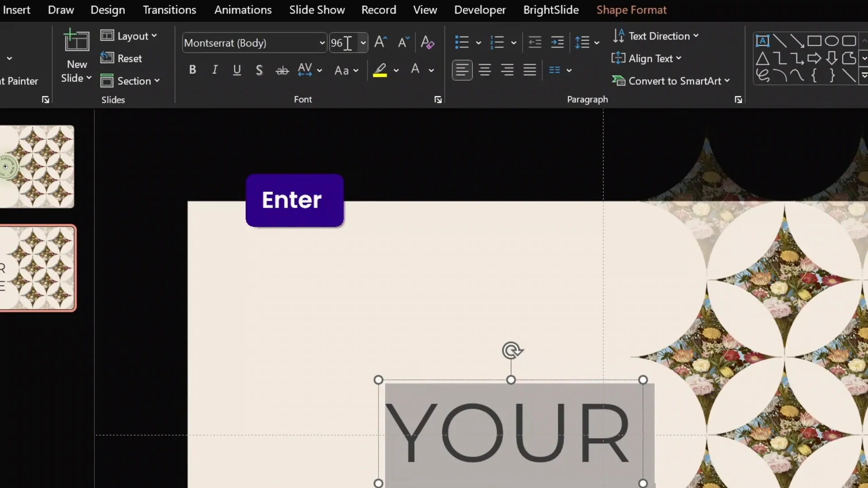Select the Right Arrow shape

tap(814, 58)
